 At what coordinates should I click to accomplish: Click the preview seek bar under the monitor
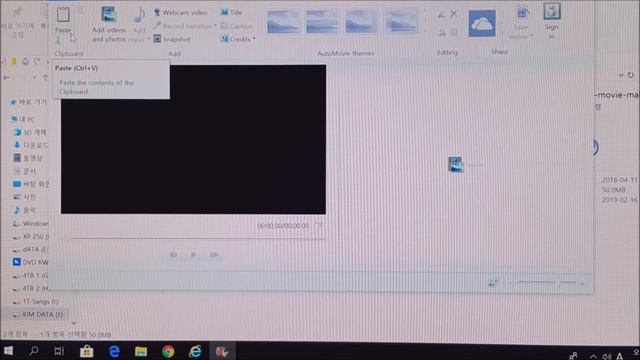pos(198,238)
